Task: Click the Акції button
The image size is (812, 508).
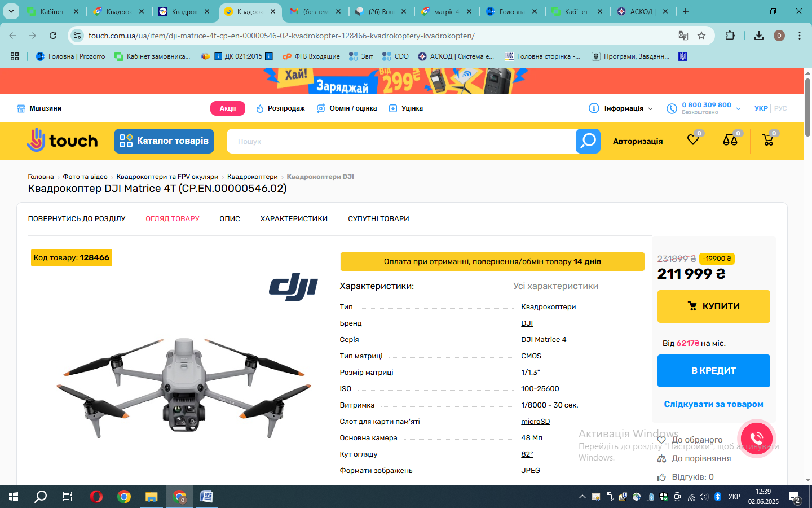Action: (x=228, y=108)
